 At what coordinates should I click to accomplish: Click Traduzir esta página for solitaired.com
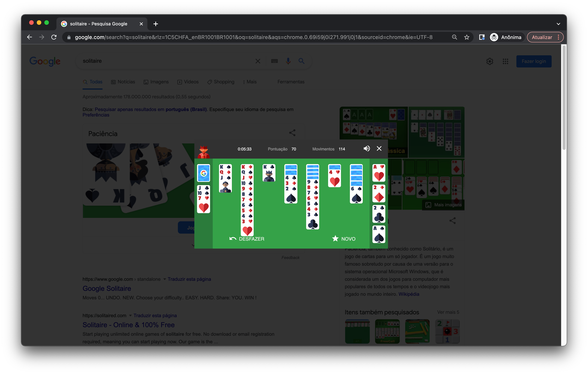coord(155,316)
